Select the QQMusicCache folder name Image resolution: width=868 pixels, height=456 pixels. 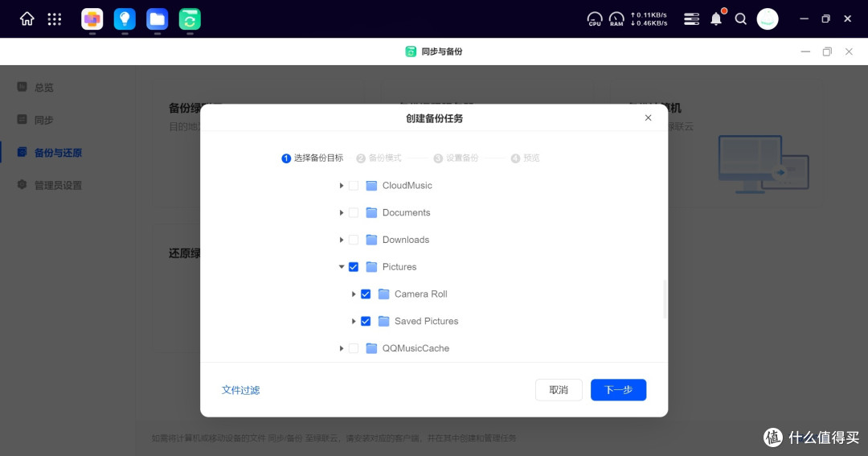tap(416, 348)
